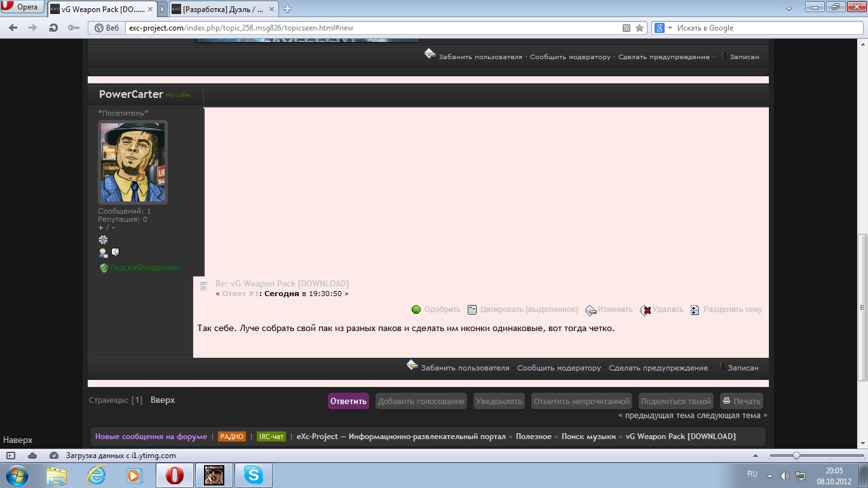The width and height of the screenshot is (868, 488).
Task: Switch to the [Разработка] Дуэль tab
Action: tap(222, 9)
